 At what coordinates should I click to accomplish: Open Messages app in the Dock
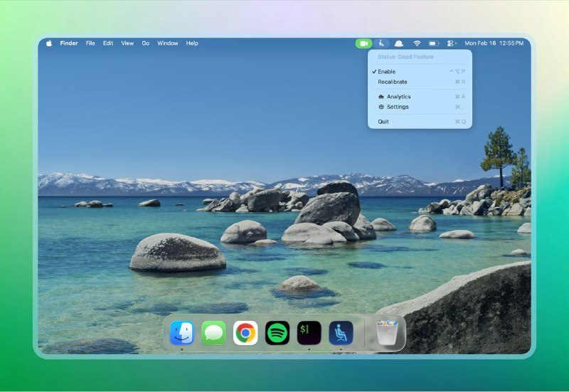click(x=213, y=333)
